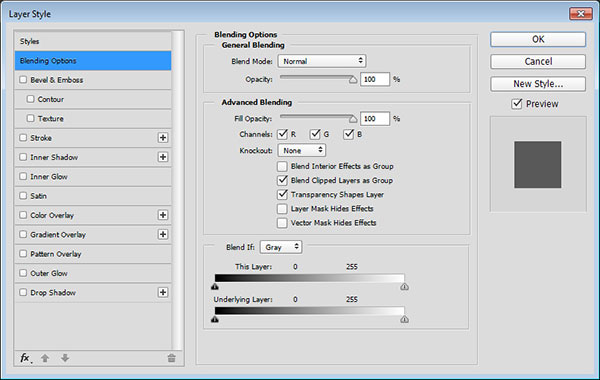Check Blend Interior Effects as Group
Screen dimensions: 600x380
click(282, 166)
